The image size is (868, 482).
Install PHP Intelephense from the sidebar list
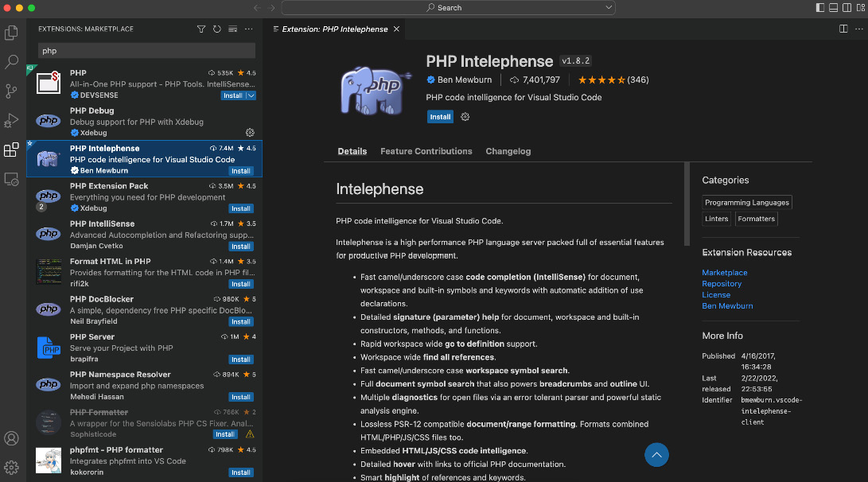coord(241,171)
